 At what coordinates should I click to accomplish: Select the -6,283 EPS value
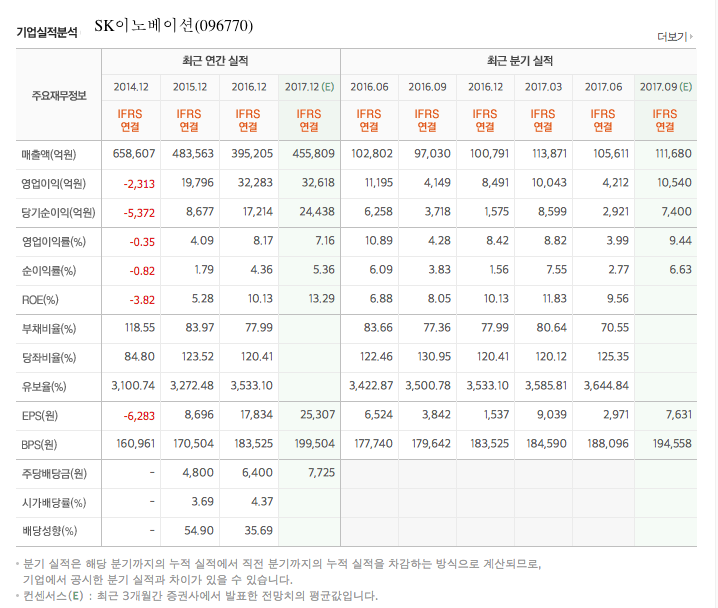(x=139, y=416)
